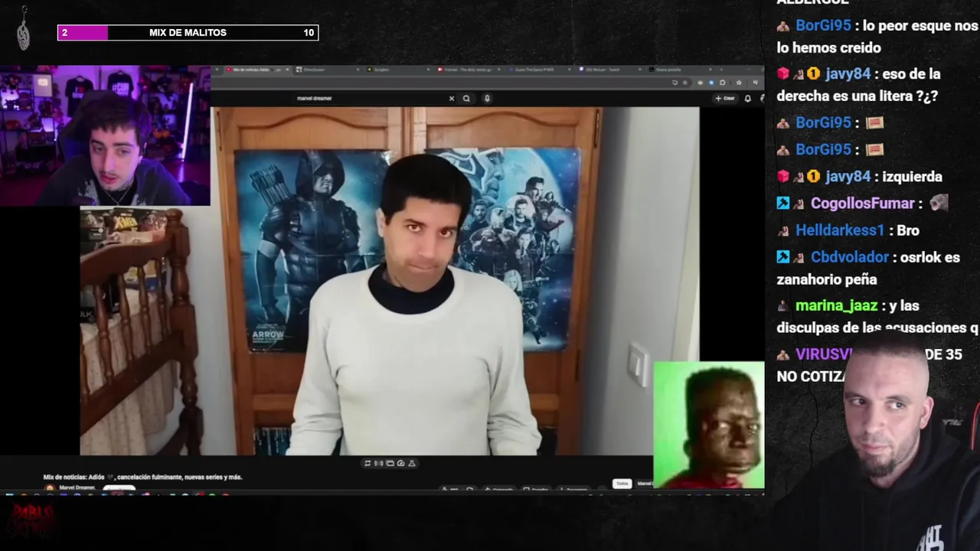Click the green-background meme face image
980x551 pixels.
[x=709, y=425]
